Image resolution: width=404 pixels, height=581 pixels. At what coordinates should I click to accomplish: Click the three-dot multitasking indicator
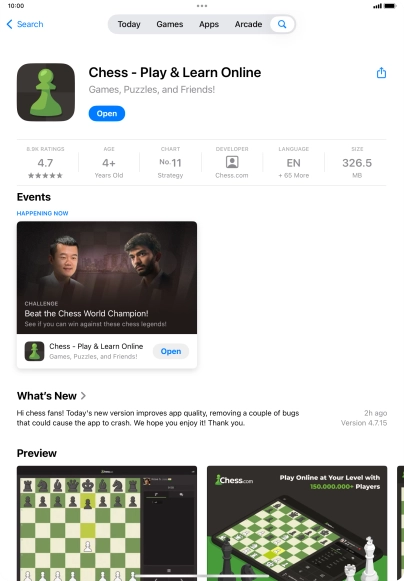point(202,6)
